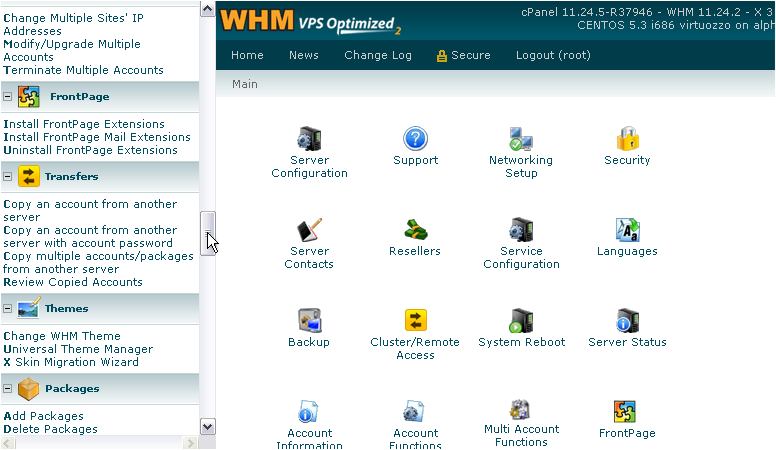Viewport: 776px width, 450px height.
Task: Go to Home in the top menu
Action: coord(247,55)
